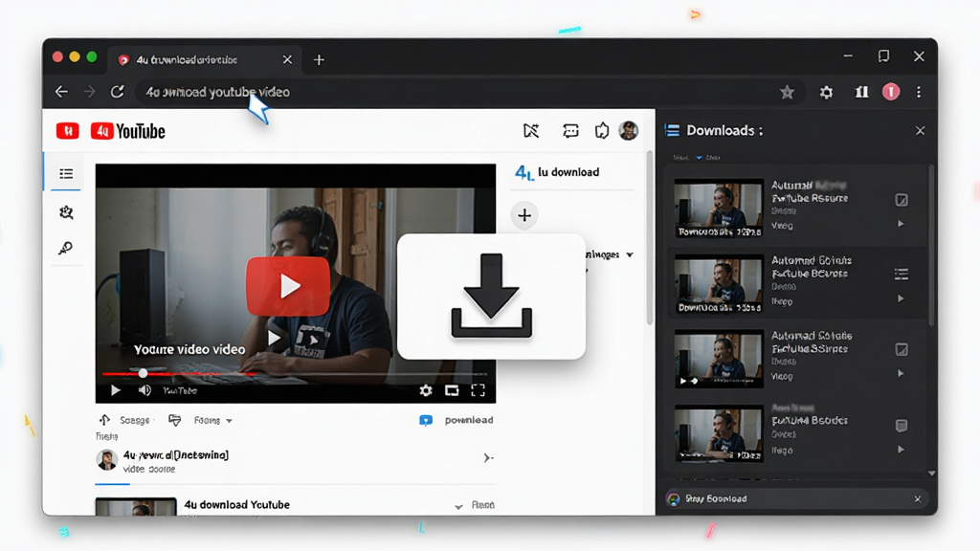Open the second download item thumbnail
Image resolution: width=980 pixels, height=551 pixels.
719,283
